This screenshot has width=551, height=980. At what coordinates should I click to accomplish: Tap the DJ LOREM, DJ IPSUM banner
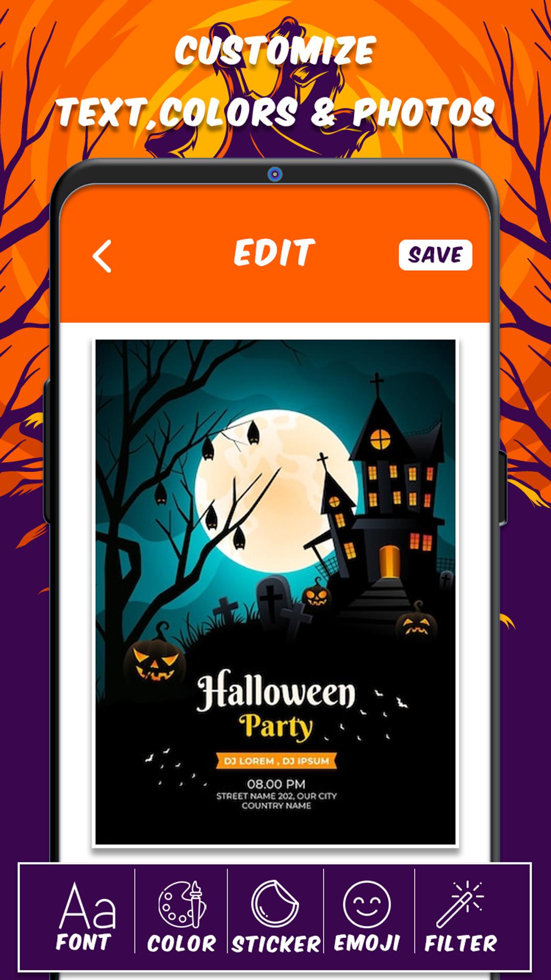point(276,761)
